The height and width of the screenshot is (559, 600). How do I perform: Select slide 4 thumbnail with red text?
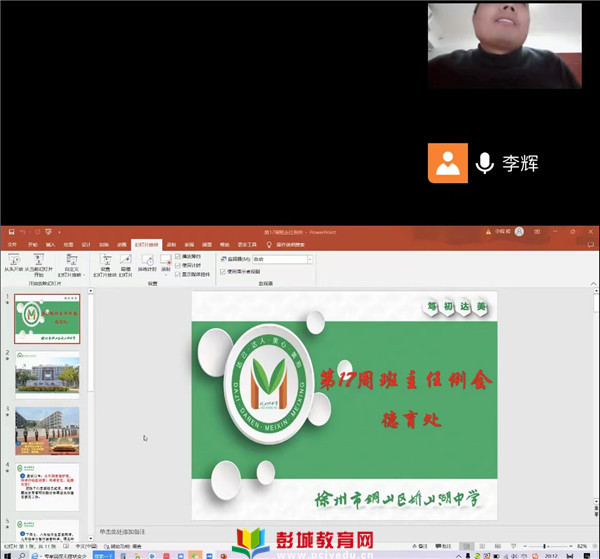(x=47, y=487)
